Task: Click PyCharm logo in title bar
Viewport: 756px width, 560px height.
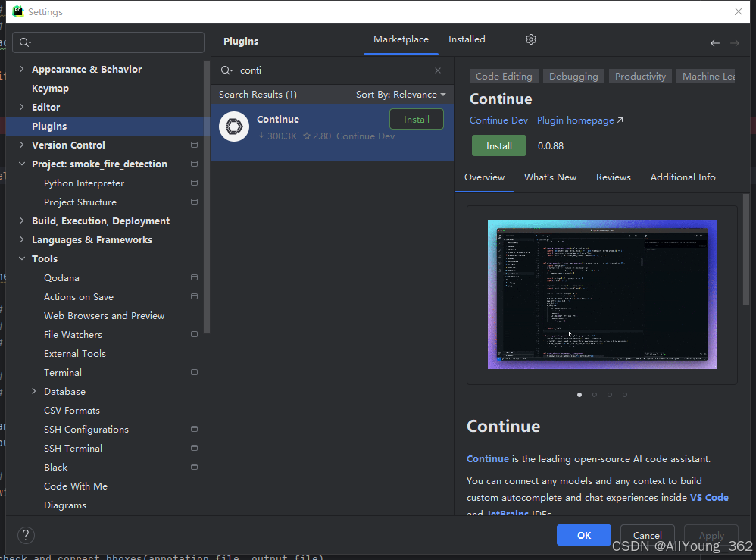Action: click(x=18, y=11)
